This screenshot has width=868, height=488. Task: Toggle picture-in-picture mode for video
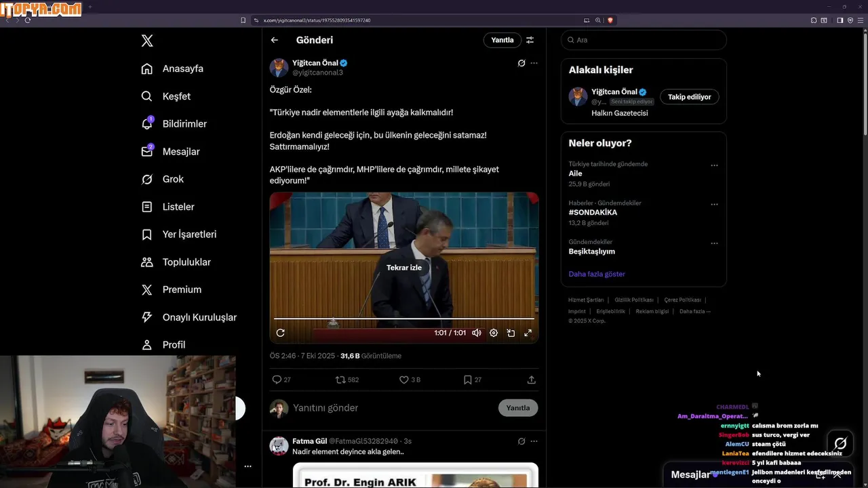[511, 333]
